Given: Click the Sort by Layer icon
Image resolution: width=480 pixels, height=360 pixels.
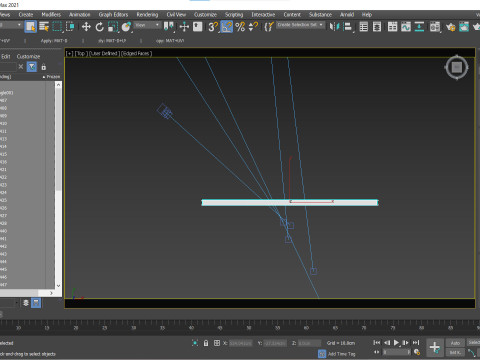Looking at the screenshot, I should (26, 303).
